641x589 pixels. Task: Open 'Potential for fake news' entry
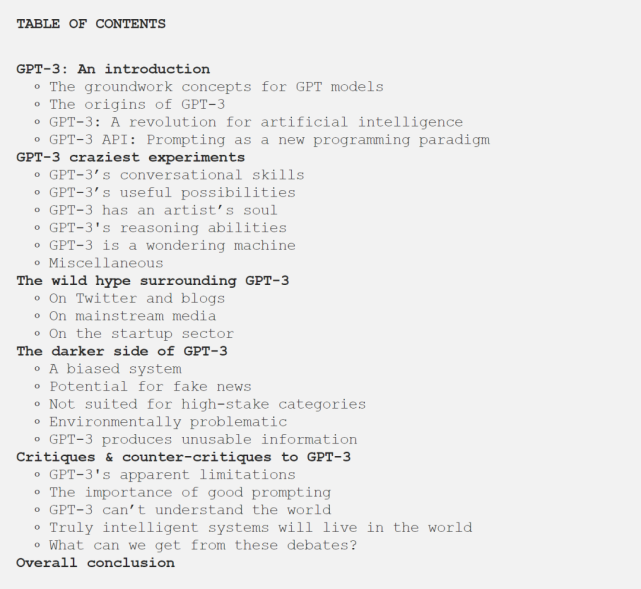(150, 386)
